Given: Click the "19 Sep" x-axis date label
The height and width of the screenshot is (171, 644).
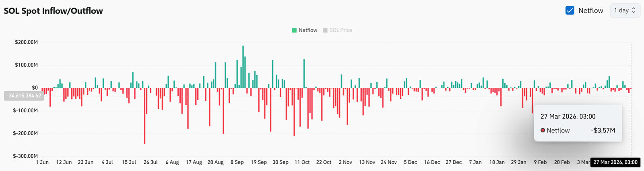Looking at the screenshot, I should pos(259,162).
